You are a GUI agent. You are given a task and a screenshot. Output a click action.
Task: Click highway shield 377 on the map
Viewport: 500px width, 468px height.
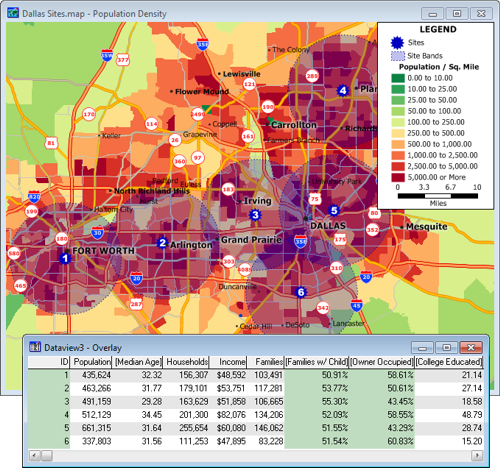click(x=123, y=60)
